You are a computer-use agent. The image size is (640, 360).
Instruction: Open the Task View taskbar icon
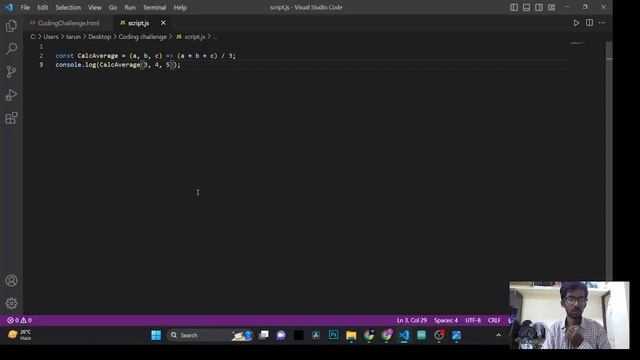264,335
